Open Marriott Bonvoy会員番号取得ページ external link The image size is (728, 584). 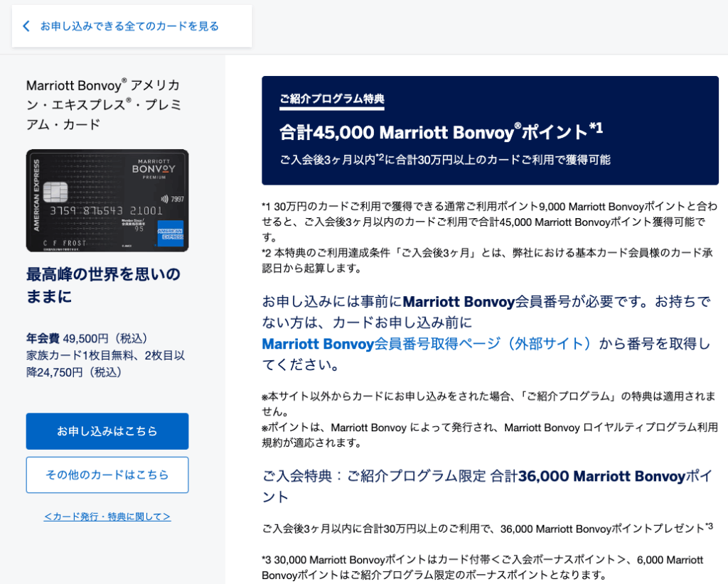point(427,344)
